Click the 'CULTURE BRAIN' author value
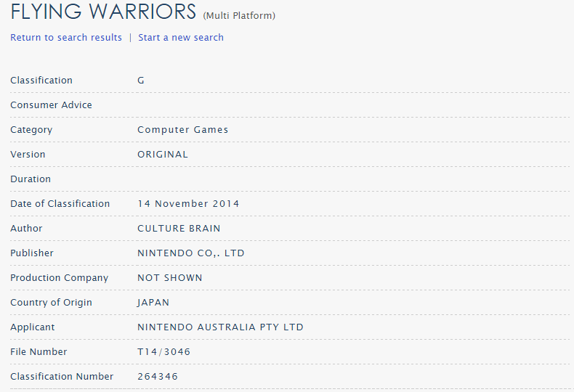 point(179,229)
